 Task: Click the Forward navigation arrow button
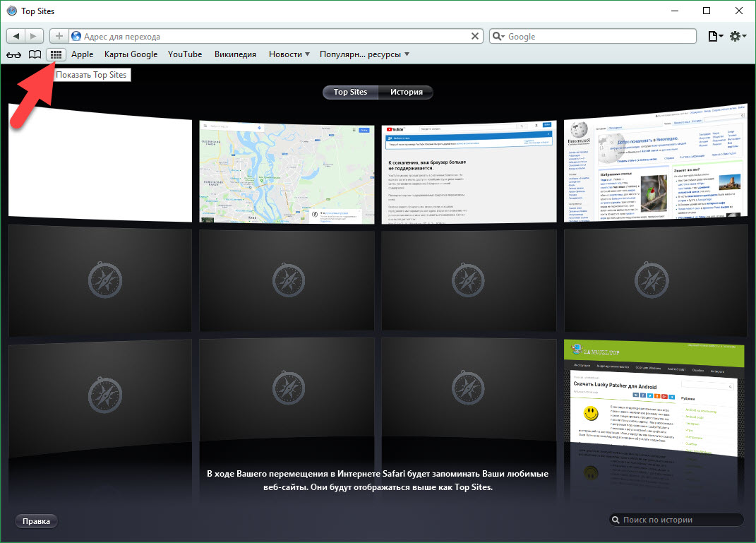[35, 36]
